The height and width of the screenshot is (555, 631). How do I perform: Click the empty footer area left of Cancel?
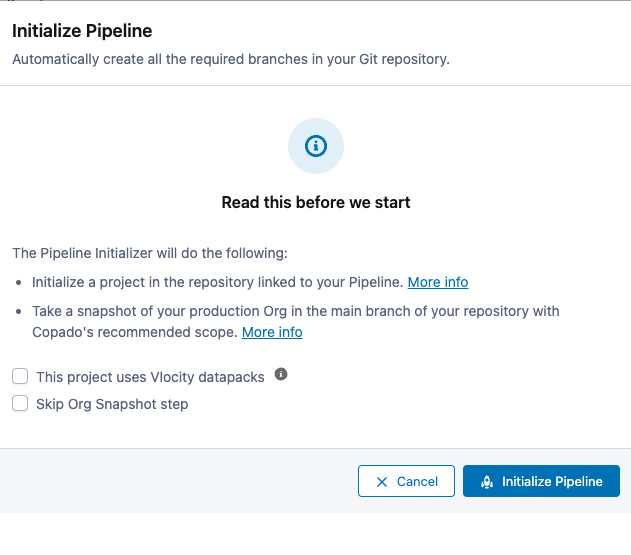[x=180, y=482]
